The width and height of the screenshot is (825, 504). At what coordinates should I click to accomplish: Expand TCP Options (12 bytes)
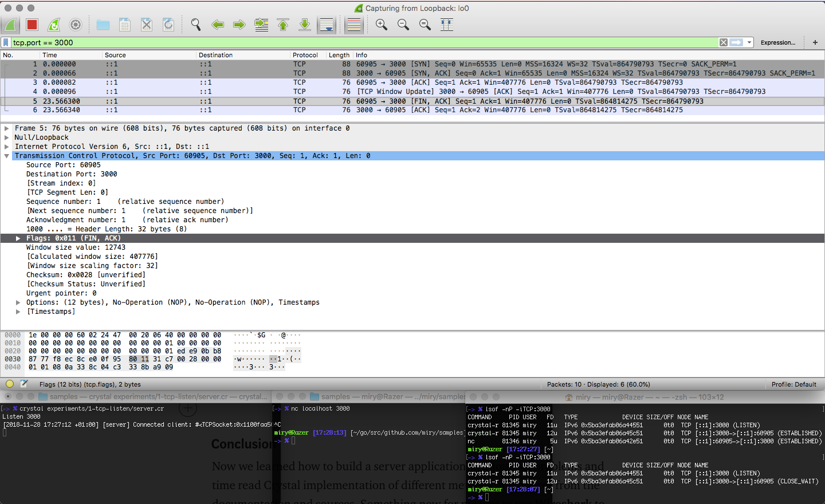click(x=18, y=302)
